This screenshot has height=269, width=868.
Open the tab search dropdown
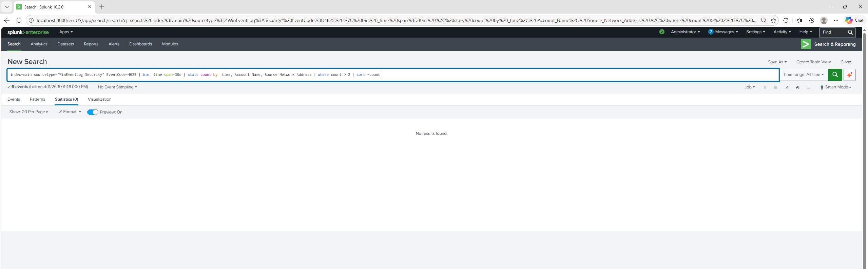coord(7,7)
